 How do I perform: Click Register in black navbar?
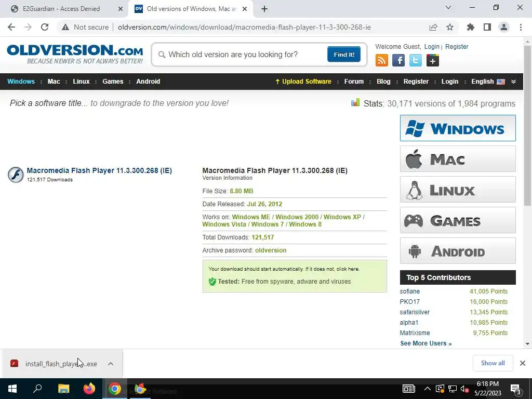point(416,82)
